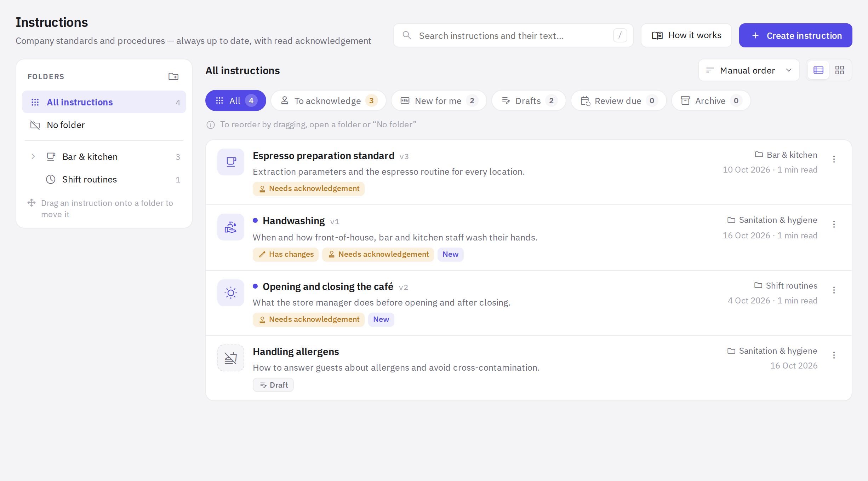
Task: Open the How it works guide
Action: click(686, 35)
